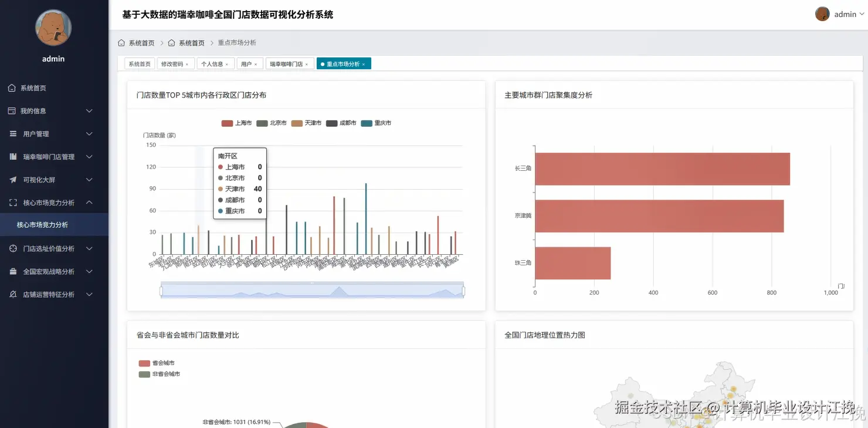Close the 修改密码 tab
The width and height of the screenshot is (868, 428).
click(187, 64)
